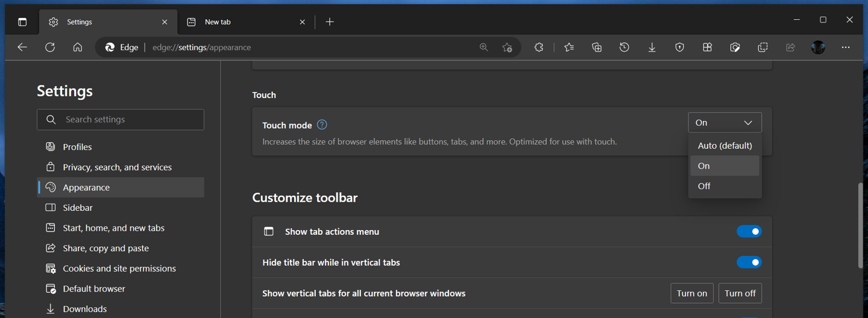Open the zoom icon in address bar
Viewport: 868px width, 318px height.
click(483, 47)
